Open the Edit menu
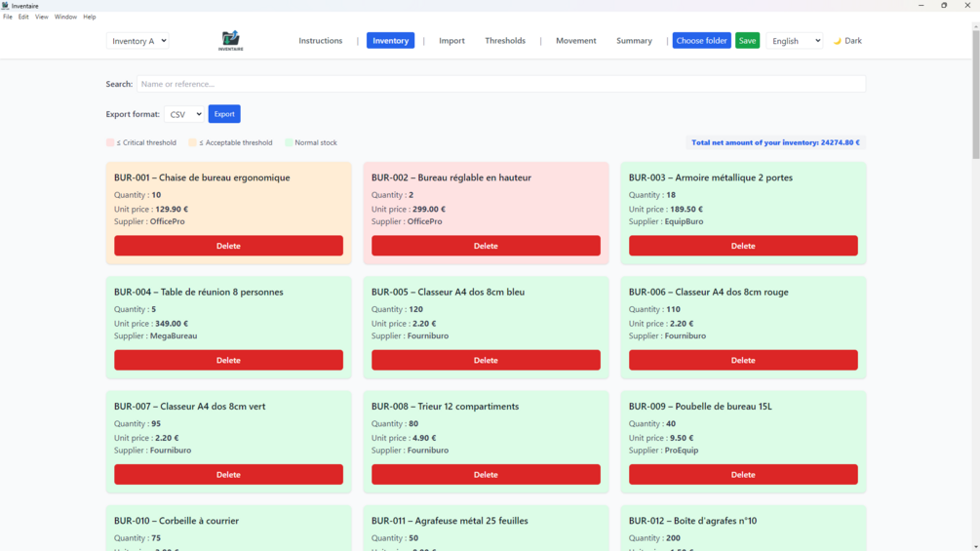The height and width of the screenshot is (551, 980). pyautogui.click(x=23, y=17)
